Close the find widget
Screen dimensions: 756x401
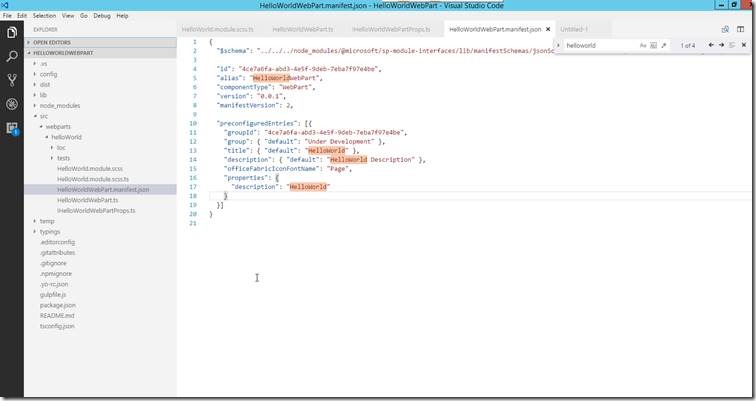click(x=743, y=45)
